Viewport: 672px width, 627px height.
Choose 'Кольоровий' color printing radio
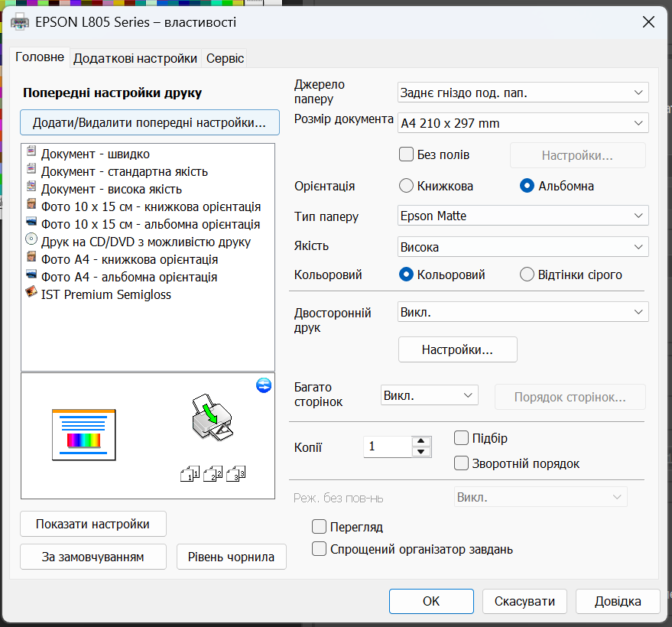406,275
